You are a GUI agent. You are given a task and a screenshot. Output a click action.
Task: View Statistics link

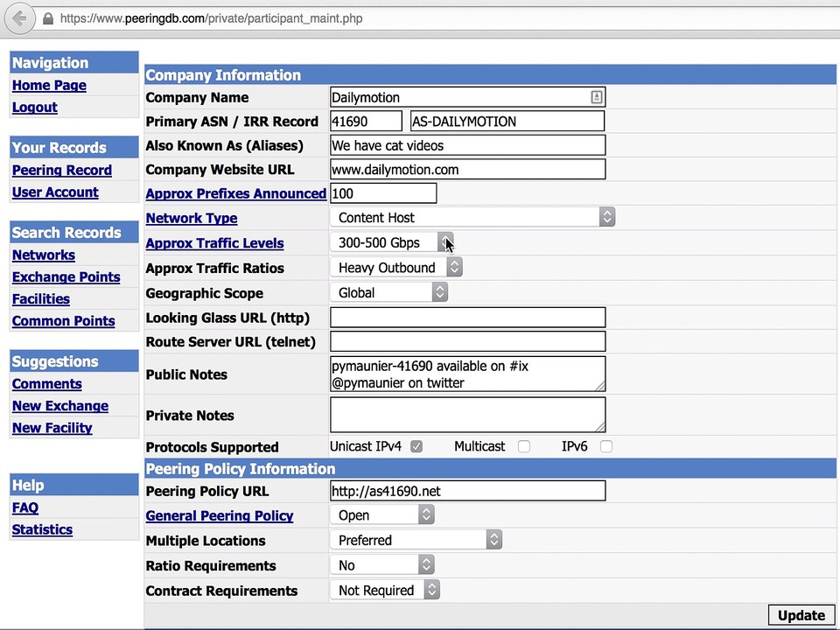42,529
